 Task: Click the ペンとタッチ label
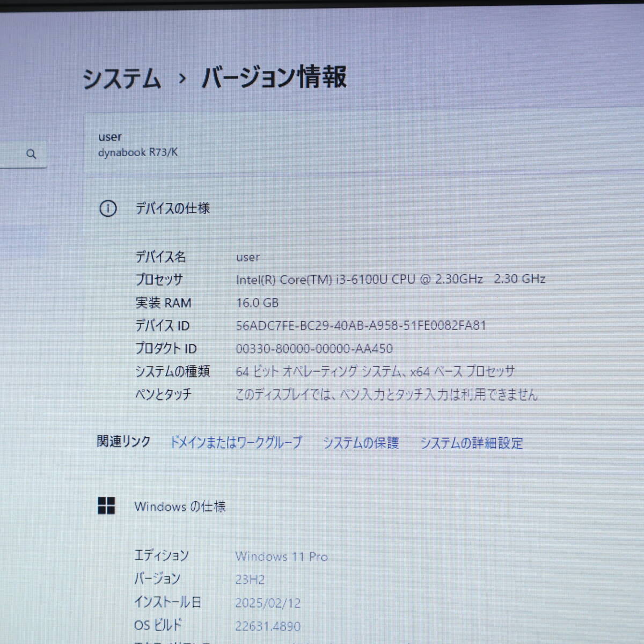pyautogui.click(x=163, y=394)
